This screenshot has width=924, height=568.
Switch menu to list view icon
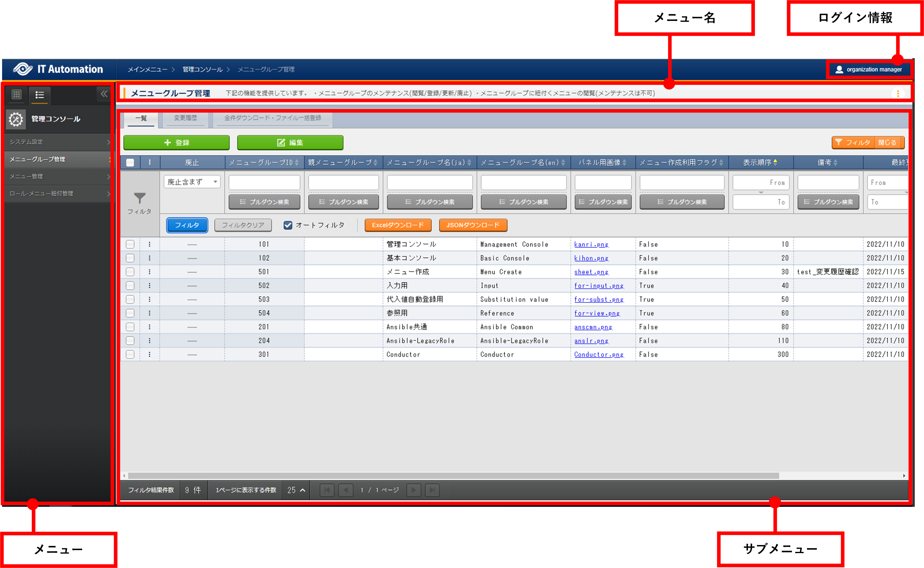[x=39, y=95]
